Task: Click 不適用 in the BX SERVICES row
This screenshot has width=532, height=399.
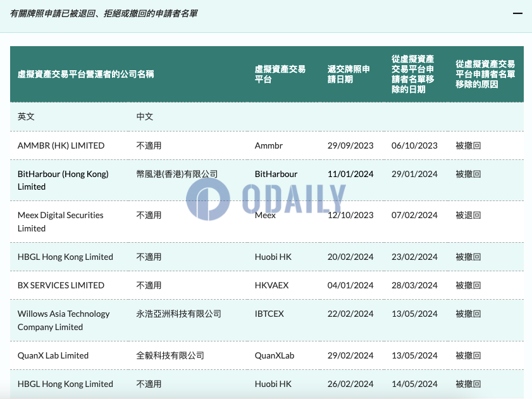Action: (149, 285)
